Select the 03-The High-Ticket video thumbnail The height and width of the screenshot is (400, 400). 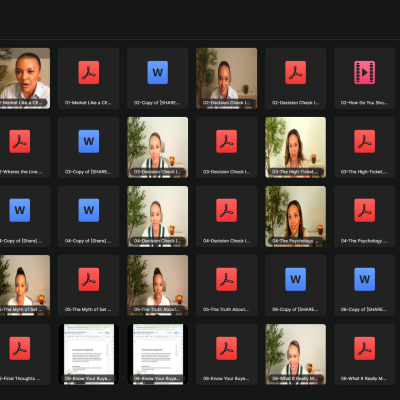[296, 147]
